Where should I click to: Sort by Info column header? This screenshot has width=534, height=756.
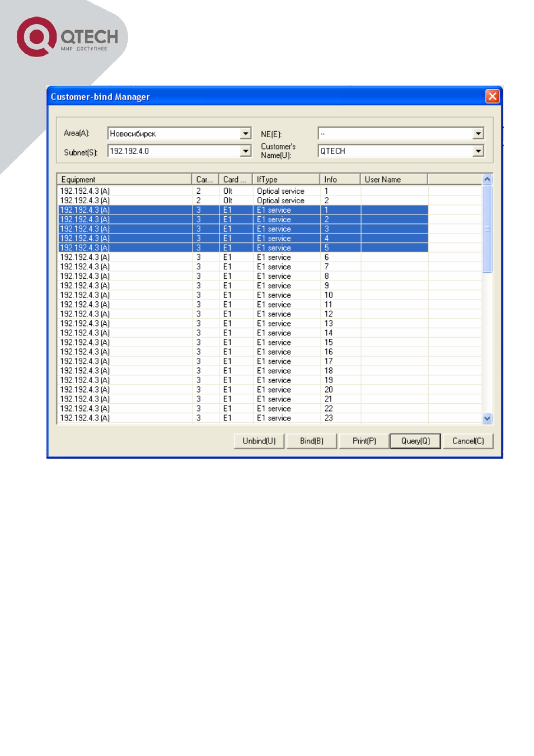click(x=340, y=179)
